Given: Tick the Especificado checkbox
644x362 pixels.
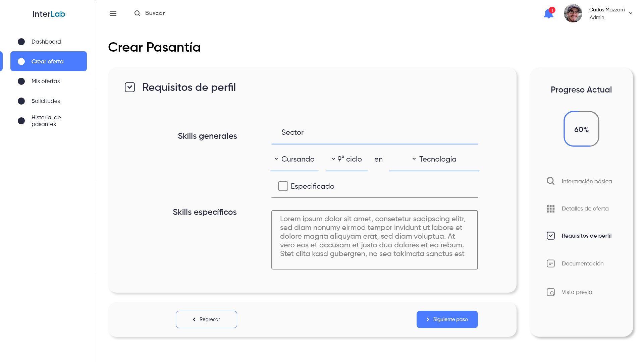Looking at the screenshot, I should [283, 186].
